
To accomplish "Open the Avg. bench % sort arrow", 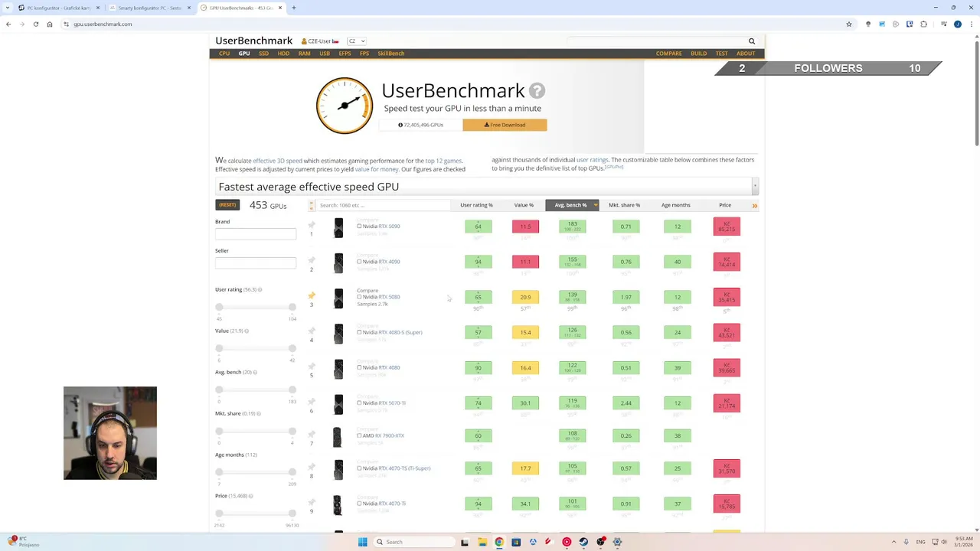I will click(595, 205).
